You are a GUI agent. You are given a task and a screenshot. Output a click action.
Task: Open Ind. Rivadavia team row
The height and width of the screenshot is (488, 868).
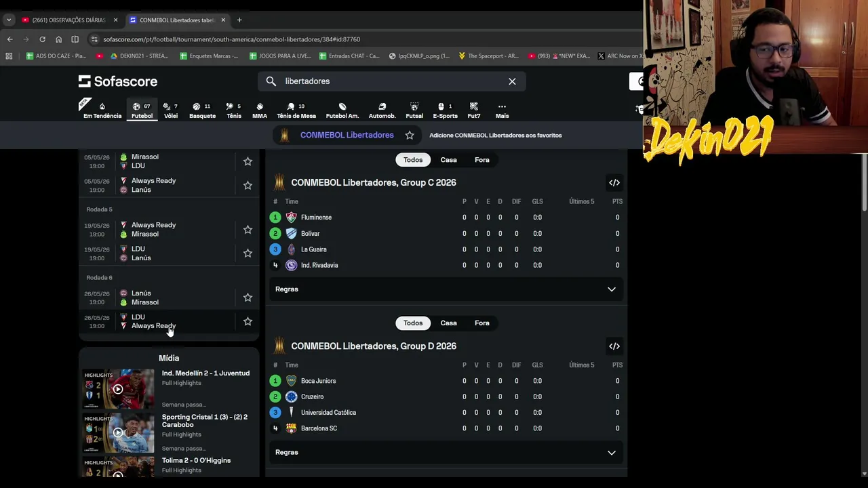446,265
